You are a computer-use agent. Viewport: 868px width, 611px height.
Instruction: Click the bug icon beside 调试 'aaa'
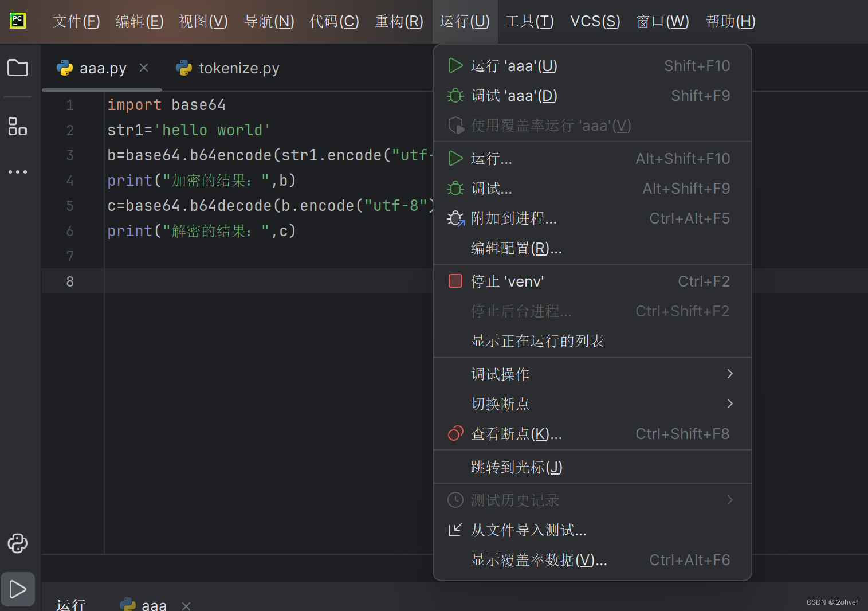click(x=455, y=95)
